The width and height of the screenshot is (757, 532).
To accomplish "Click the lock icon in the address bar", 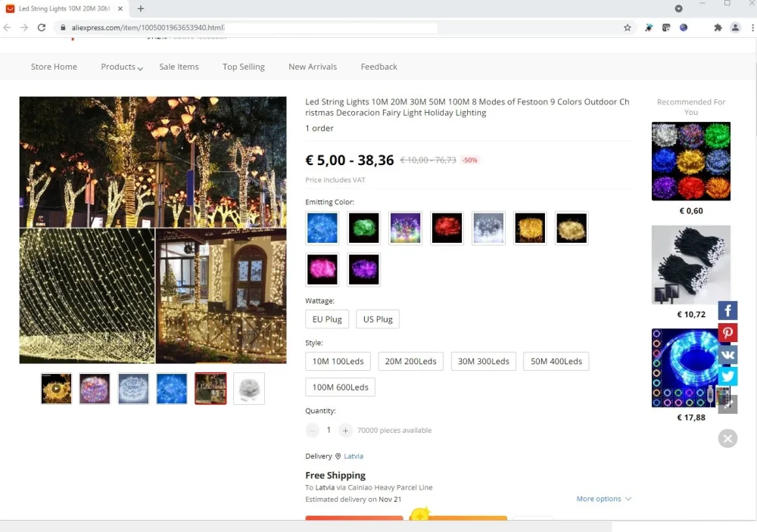I will [63, 27].
